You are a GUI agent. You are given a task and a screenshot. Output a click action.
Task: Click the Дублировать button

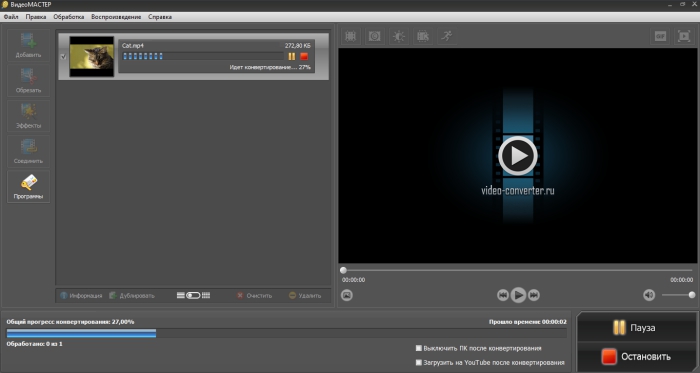coord(132,295)
